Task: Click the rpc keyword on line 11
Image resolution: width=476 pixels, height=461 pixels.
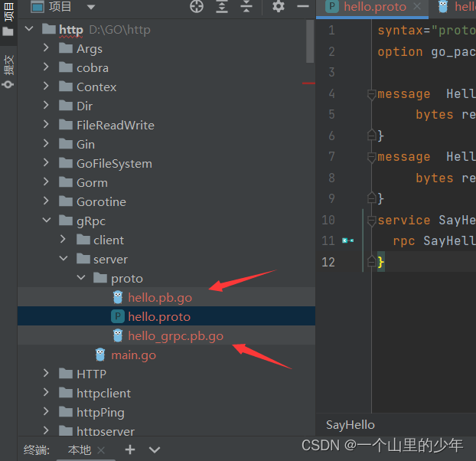Action: 404,241
